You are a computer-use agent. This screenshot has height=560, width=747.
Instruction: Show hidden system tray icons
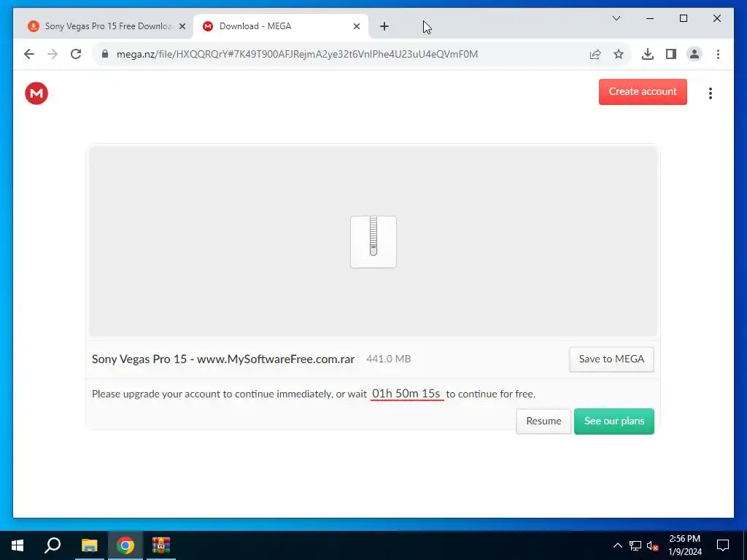coord(617,545)
